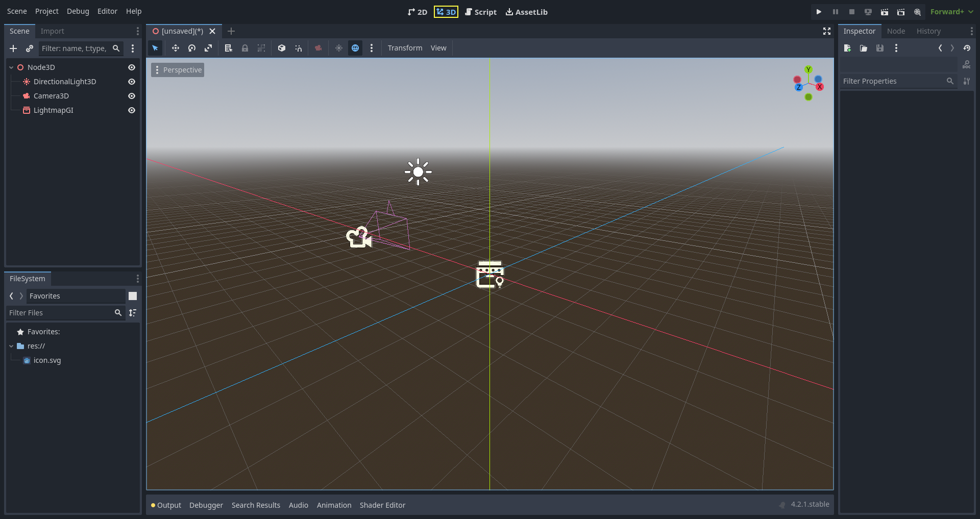This screenshot has width=980, height=519.
Task: Select the Rotate tool
Action: coord(192,48)
